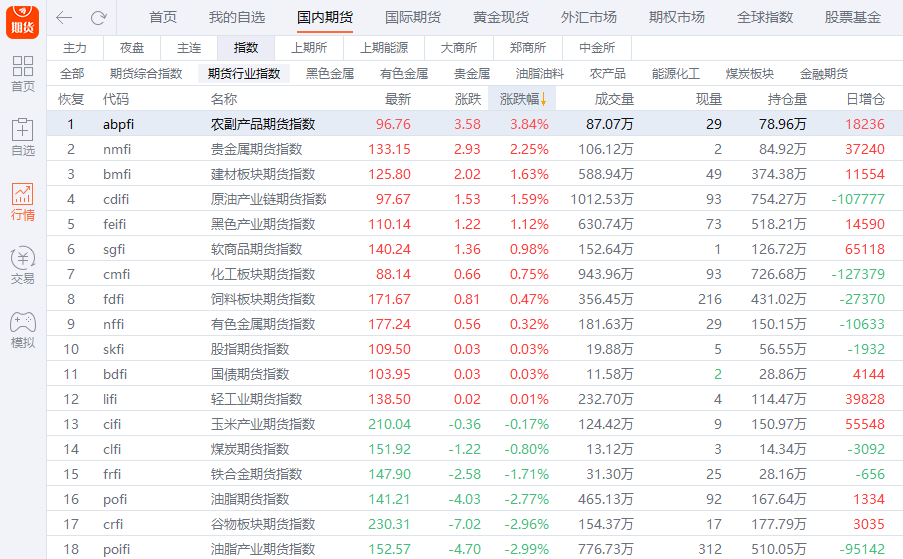Image resolution: width=903 pixels, height=559 pixels.
Task: Switch to 期权市场 top tab
Action: (677, 17)
